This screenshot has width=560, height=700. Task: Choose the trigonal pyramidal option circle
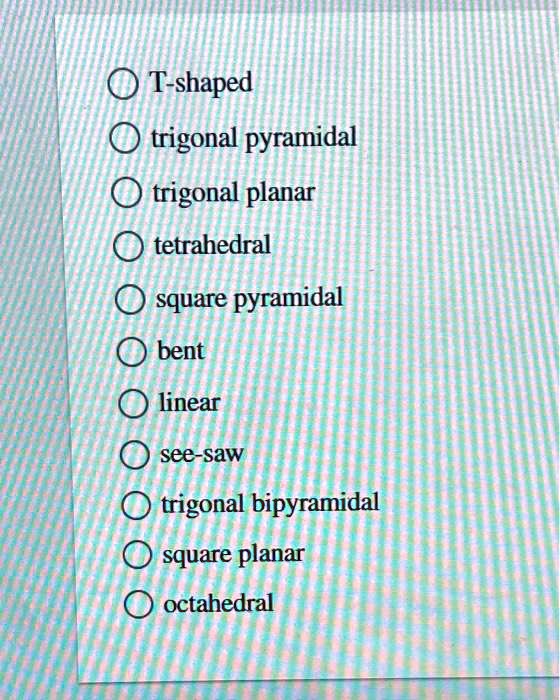[123, 139]
